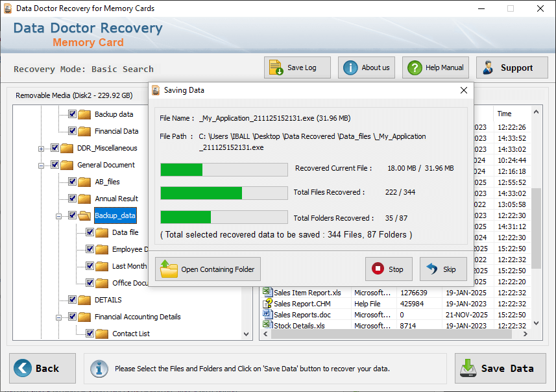The image size is (556, 392).
Task: Select the Stock Details.xls file name
Action: [x=299, y=326]
